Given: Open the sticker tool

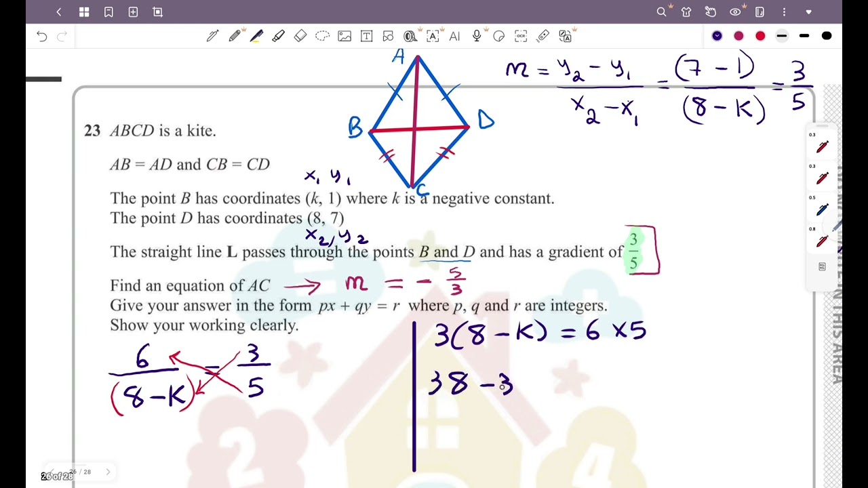Looking at the screenshot, I should point(498,36).
